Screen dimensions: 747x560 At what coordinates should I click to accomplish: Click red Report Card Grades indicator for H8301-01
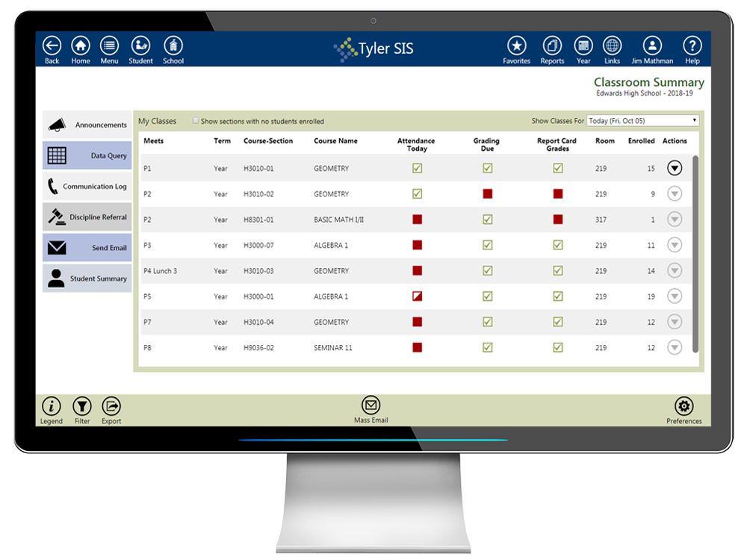[558, 220]
